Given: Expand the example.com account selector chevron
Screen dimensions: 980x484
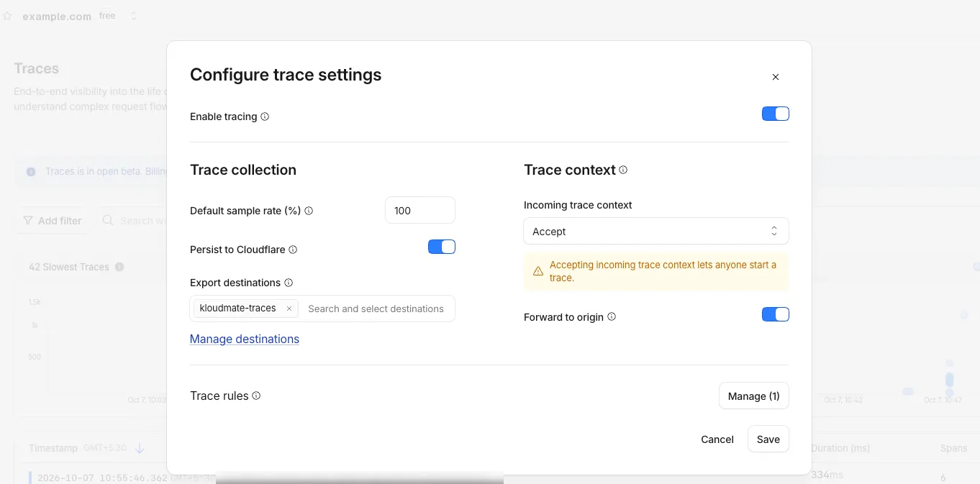Looking at the screenshot, I should (x=133, y=16).
